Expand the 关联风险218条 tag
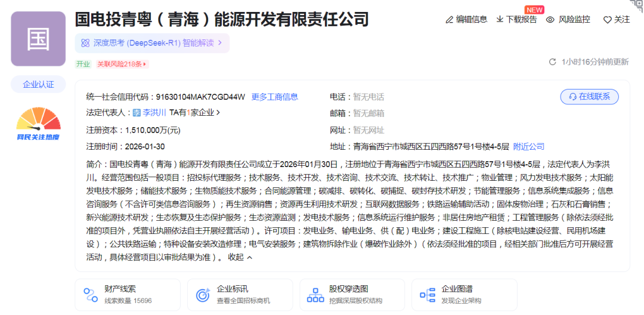644x315 pixels. pos(122,64)
